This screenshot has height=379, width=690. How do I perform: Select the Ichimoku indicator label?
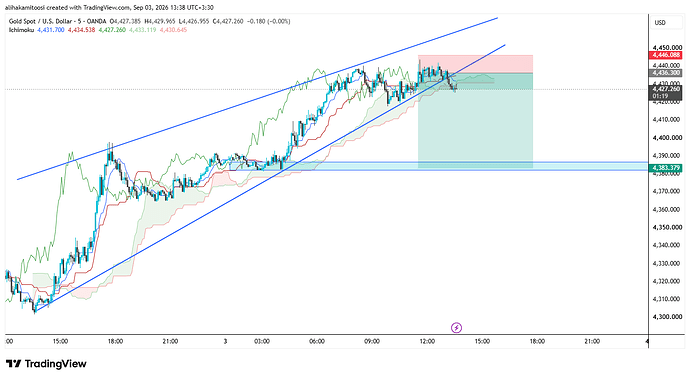pyautogui.click(x=21, y=30)
